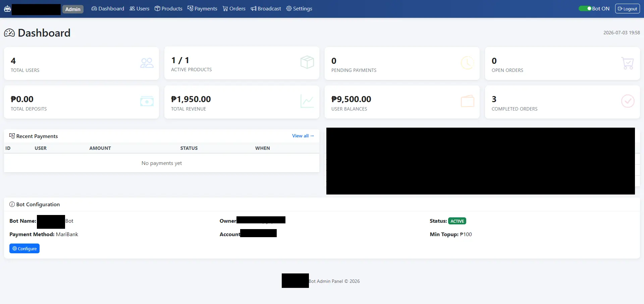Viewport: 644px width, 304px height.
Task: Click the ACTIVE status badge
Action: point(457,221)
